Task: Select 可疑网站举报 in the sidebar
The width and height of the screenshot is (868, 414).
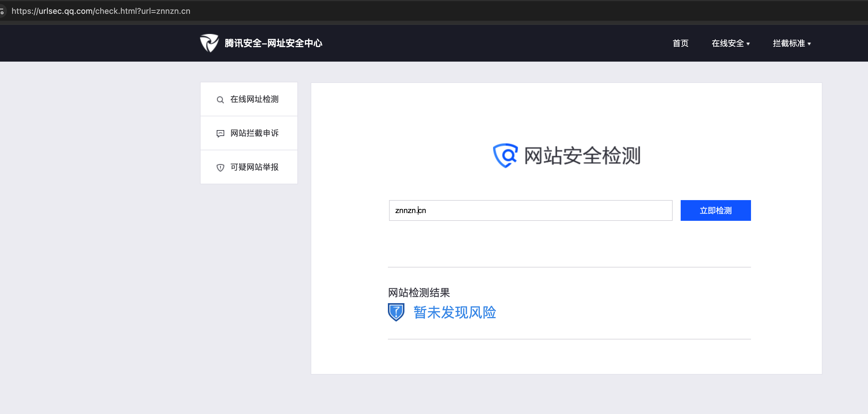Action: [x=254, y=167]
